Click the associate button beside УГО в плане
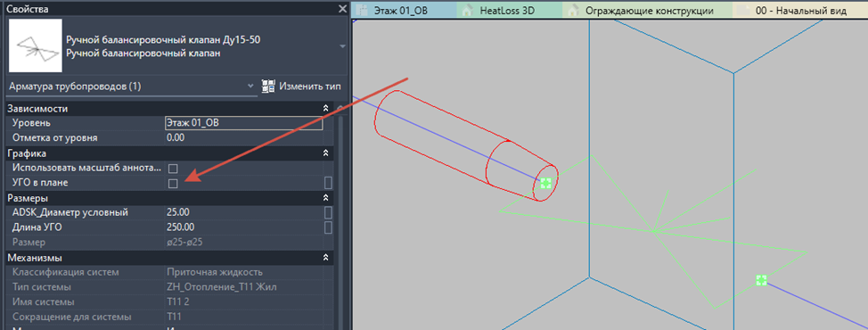This screenshot has height=330, width=868. 328,183
